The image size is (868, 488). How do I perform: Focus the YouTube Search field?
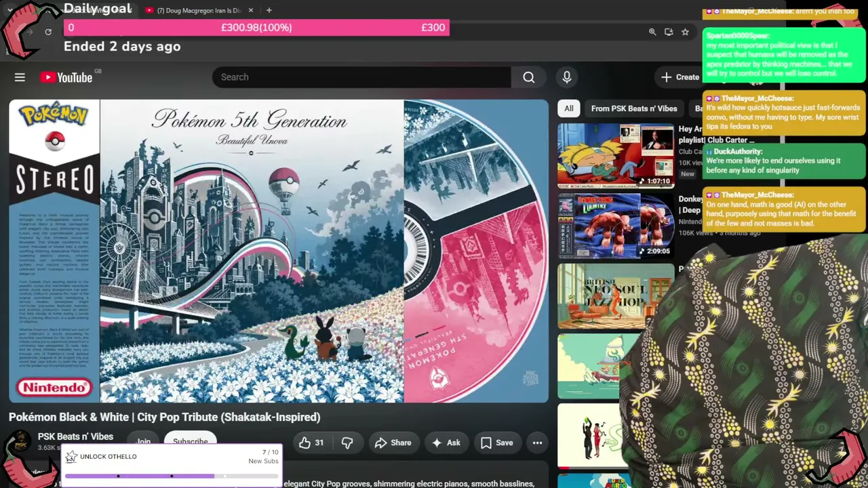(361, 77)
